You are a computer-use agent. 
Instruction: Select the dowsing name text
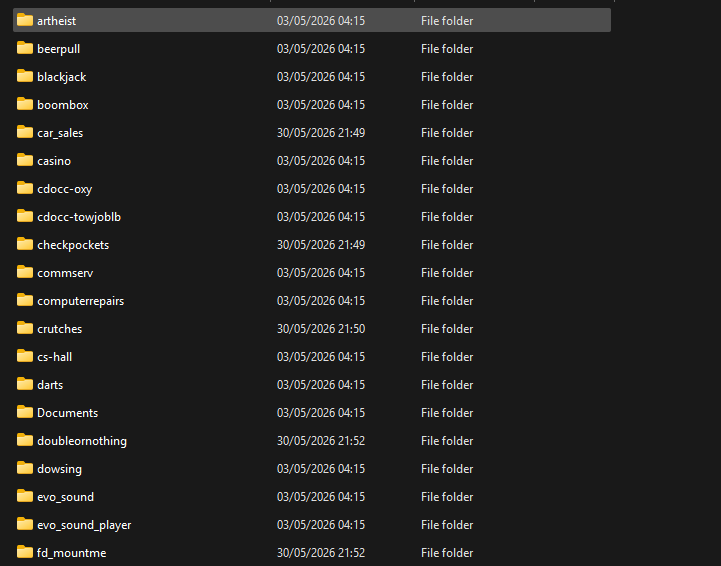59,469
